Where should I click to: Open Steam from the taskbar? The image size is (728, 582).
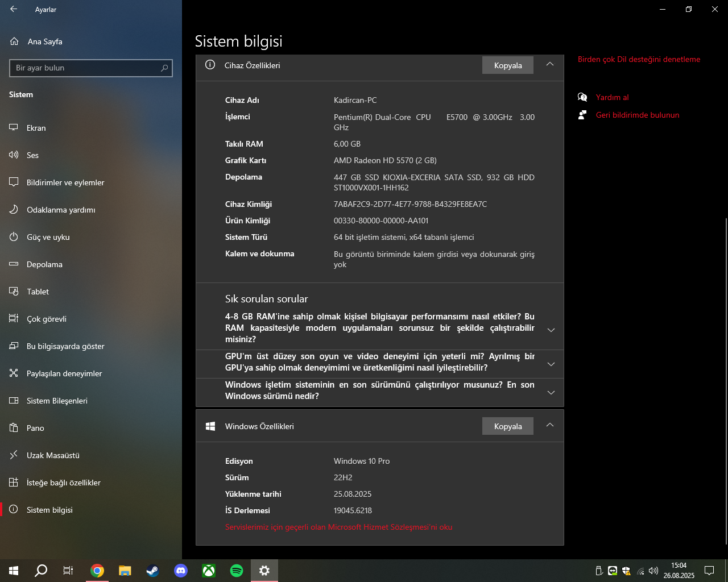(153, 571)
